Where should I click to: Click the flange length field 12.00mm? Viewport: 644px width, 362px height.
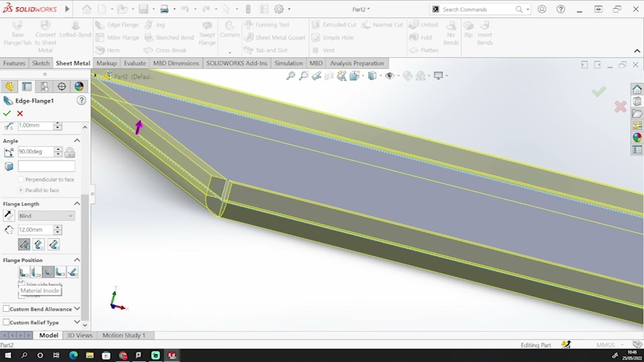point(36,230)
